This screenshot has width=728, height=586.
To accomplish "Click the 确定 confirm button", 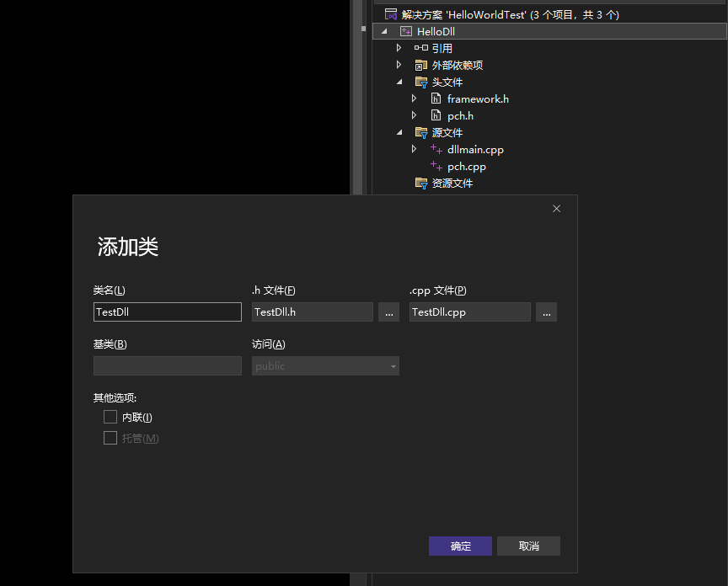I will [x=460, y=546].
